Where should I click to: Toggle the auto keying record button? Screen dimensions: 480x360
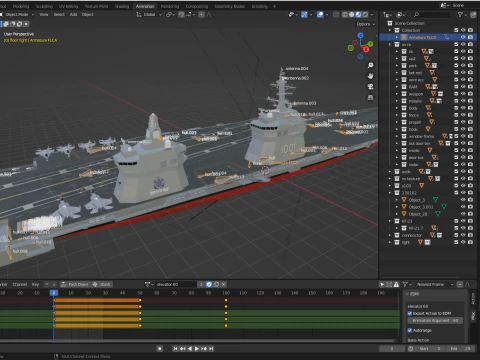click(160, 349)
